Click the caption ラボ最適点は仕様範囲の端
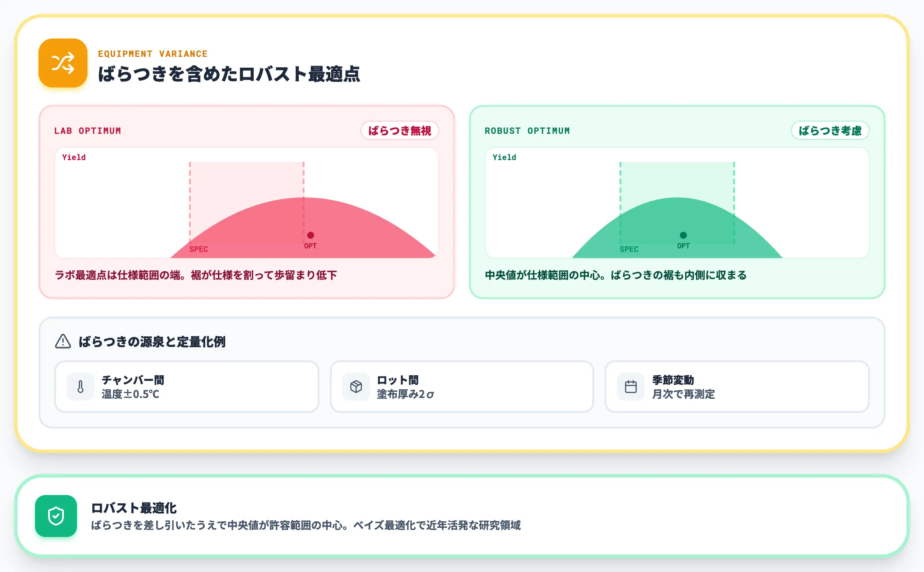The image size is (924, 572). coord(196,275)
